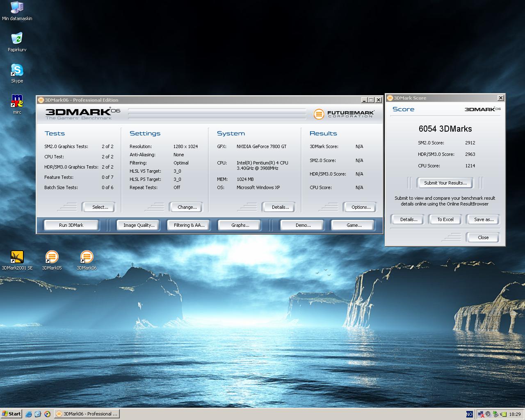Click the NO language indicator in taskbar
Viewport: 525px width, 420px height.
[x=469, y=414]
